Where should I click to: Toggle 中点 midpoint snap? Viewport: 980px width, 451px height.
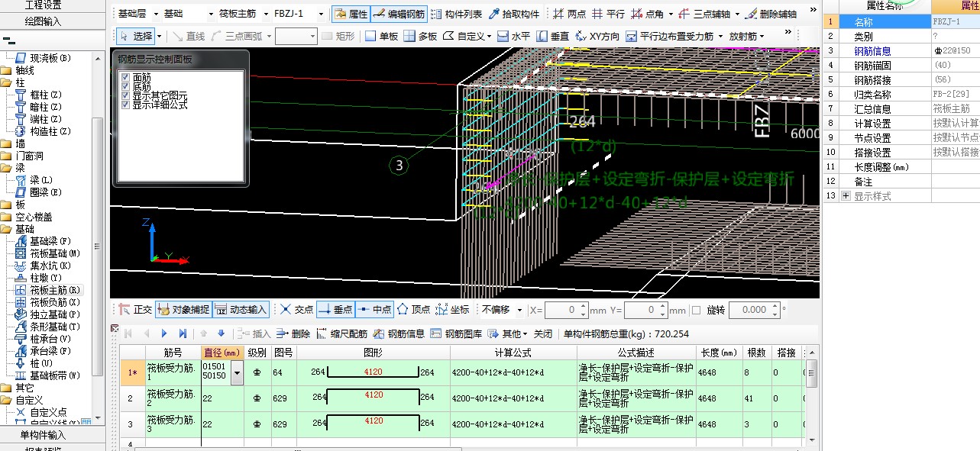tap(374, 310)
